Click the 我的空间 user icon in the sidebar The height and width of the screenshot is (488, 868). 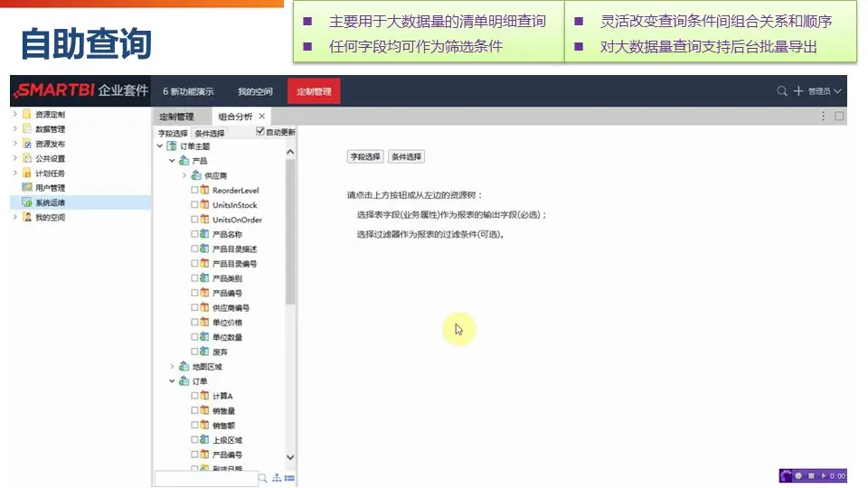(x=26, y=217)
